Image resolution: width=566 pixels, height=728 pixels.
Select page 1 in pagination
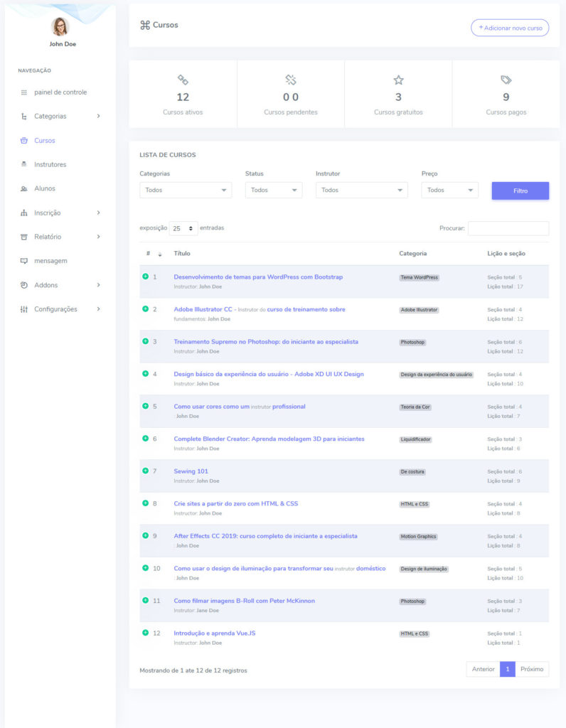pos(508,669)
